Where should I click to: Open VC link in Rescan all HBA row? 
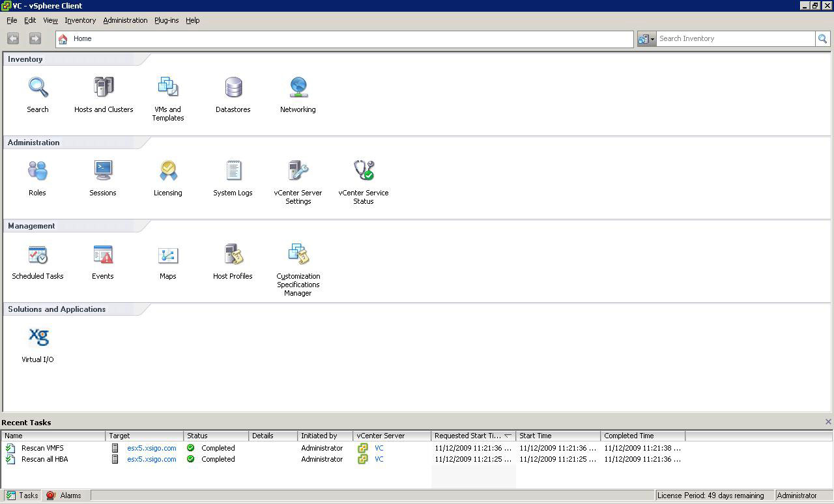point(379,459)
